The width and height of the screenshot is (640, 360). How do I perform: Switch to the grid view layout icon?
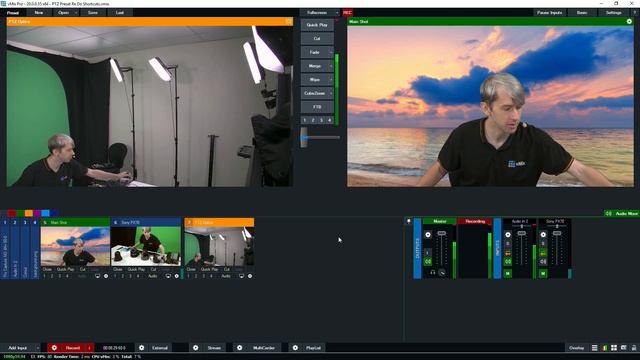(x=614, y=348)
